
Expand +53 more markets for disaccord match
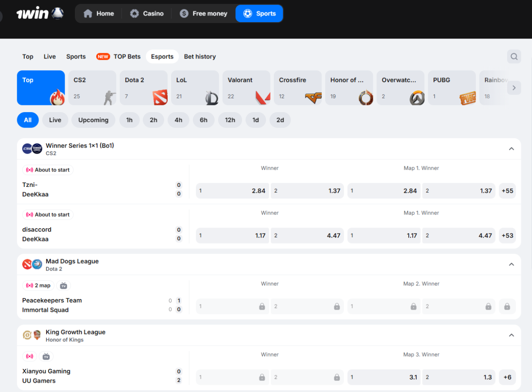point(507,236)
